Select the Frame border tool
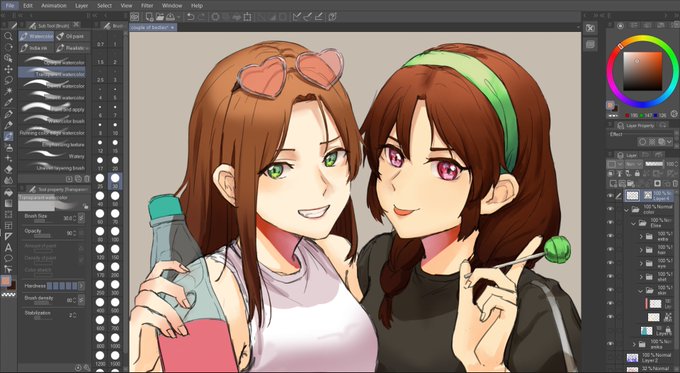Image resolution: width=680 pixels, height=373 pixels. pyautogui.click(x=8, y=226)
